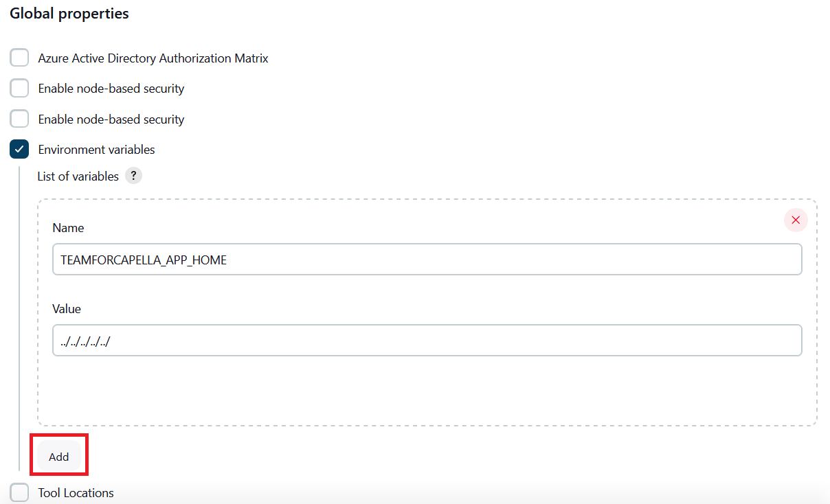
Task: Click into the Value field with ../../../../../
Action: click(427, 341)
